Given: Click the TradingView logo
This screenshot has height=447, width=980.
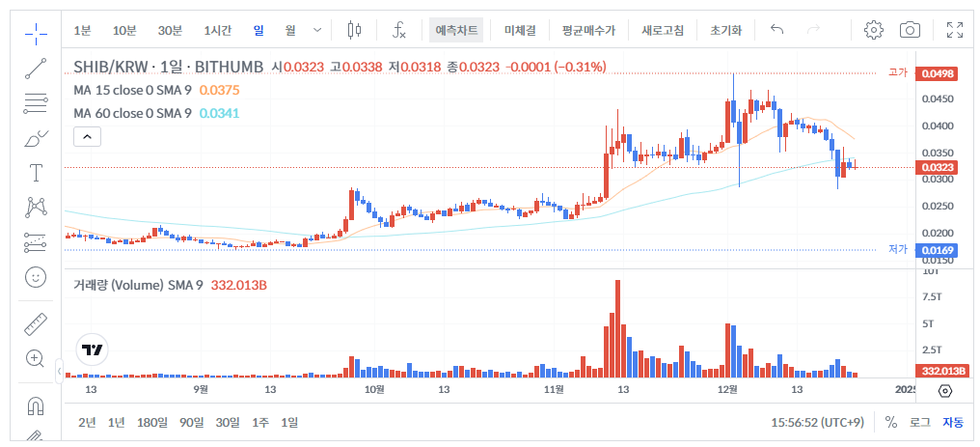Looking at the screenshot, I should click(92, 350).
